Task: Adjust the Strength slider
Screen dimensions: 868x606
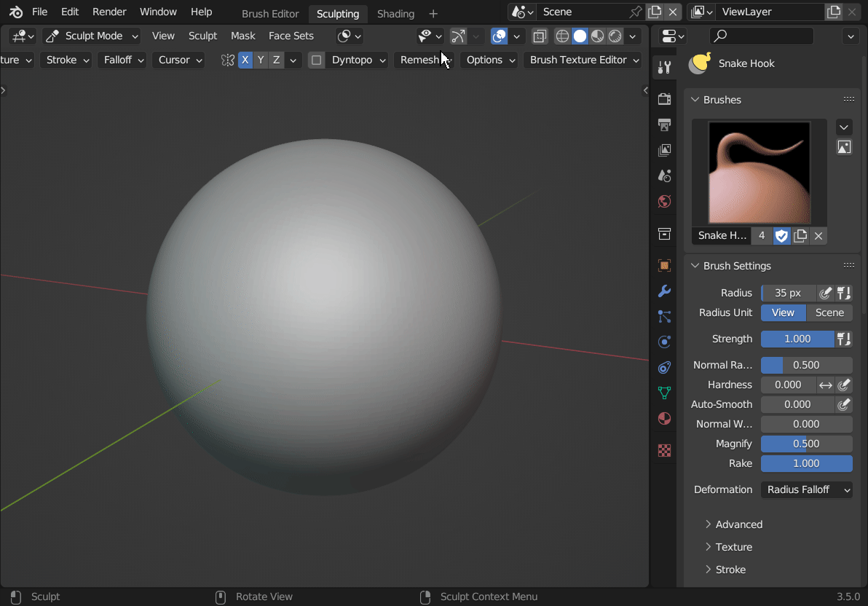Action: [797, 339]
